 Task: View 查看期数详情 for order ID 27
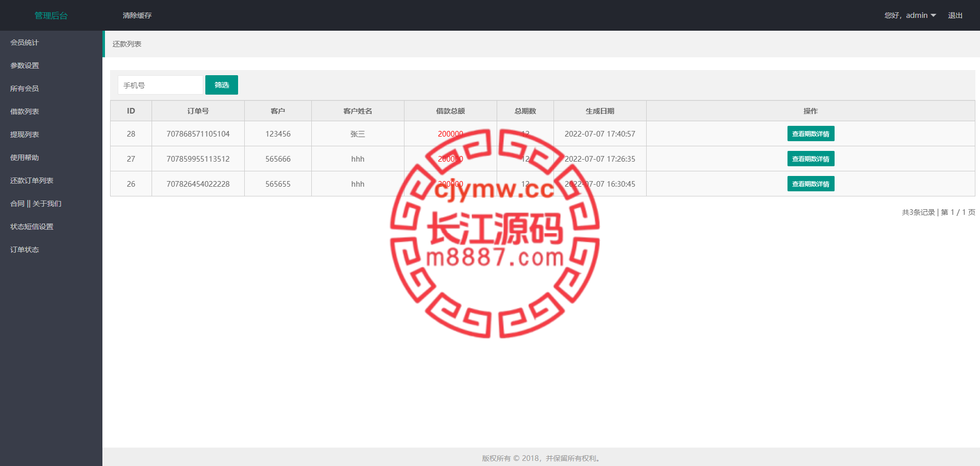tap(811, 159)
